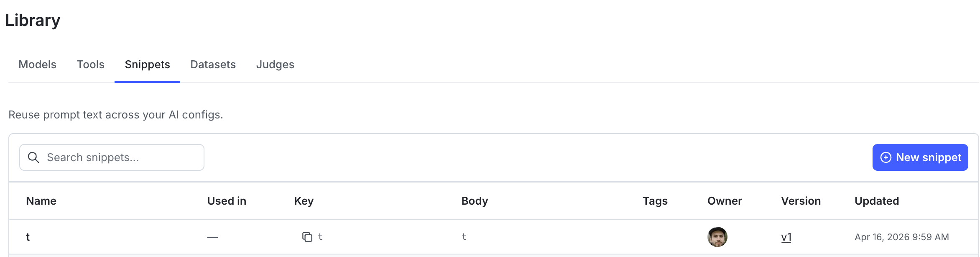Click the magnifying glass search icon
This screenshot has width=980, height=257.
pyautogui.click(x=33, y=157)
